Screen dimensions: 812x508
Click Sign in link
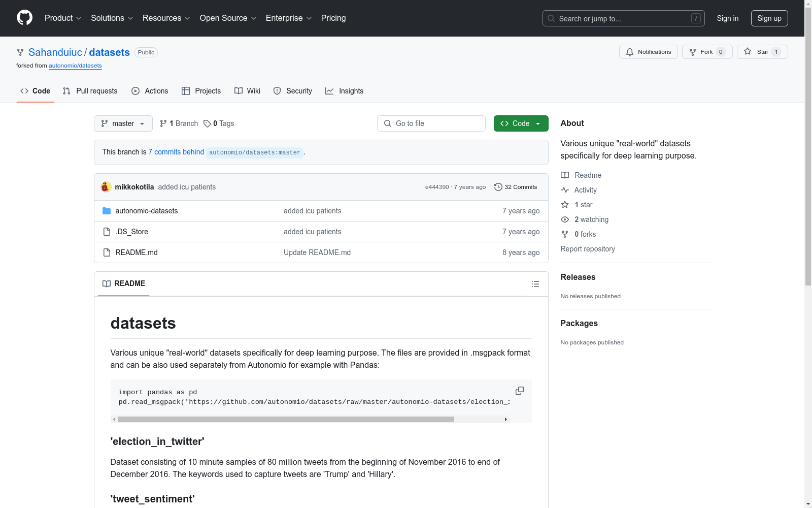727,18
